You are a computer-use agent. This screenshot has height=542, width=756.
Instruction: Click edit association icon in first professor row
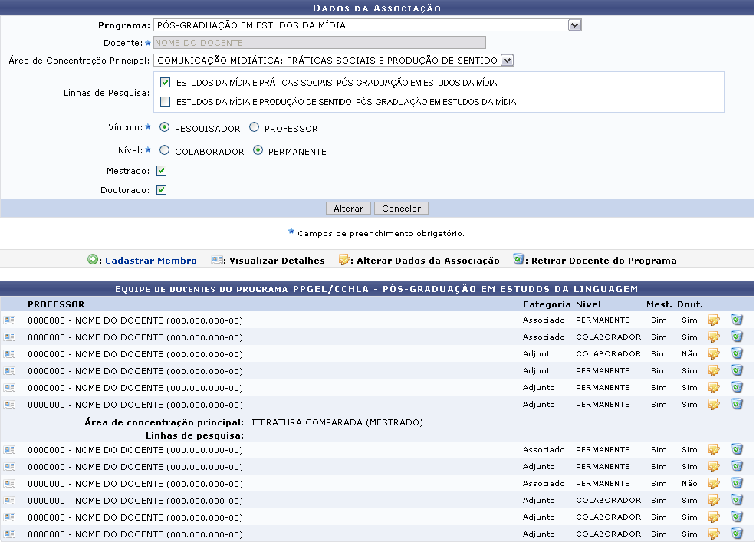tap(714, 320)
